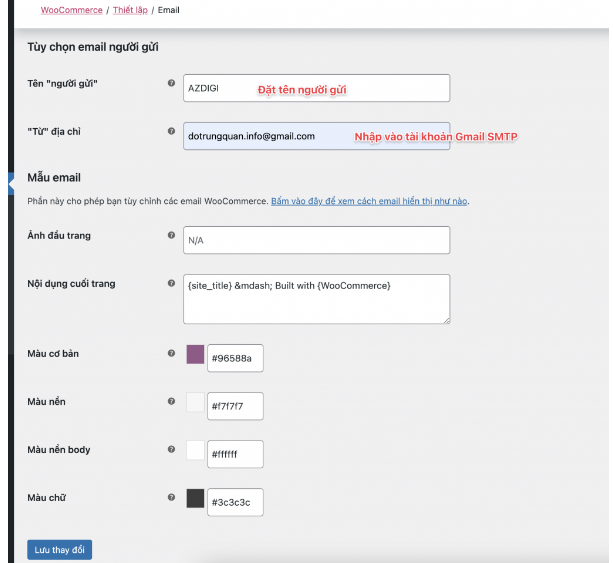Click help icon beside Màu cơ bản
Screen dimensions: 613x563
point(171,353)
